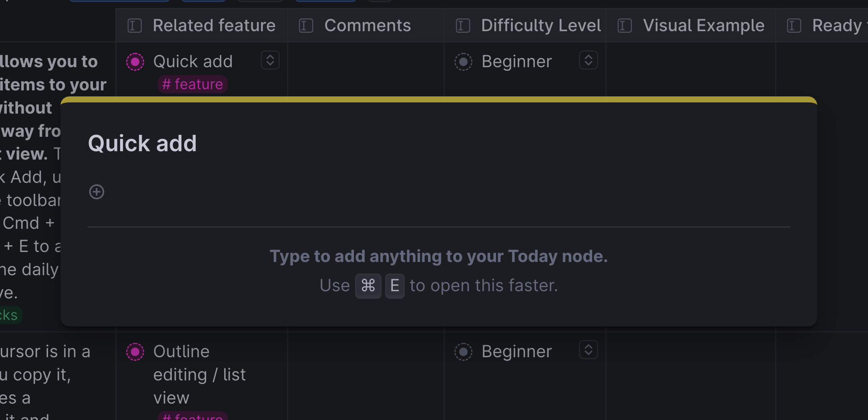Open the second row Beginner difficulty dropdown
This screenshot has height=420, width=868.
pyautogui.click(x=588, y=350)
